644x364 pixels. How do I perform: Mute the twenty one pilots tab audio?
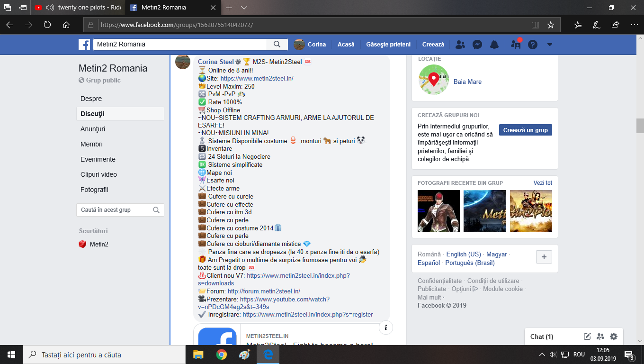[50, 8]
